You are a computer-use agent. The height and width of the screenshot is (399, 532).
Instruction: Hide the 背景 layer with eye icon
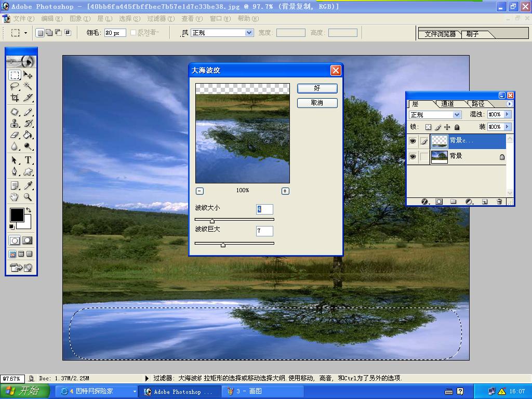point(413,156)
